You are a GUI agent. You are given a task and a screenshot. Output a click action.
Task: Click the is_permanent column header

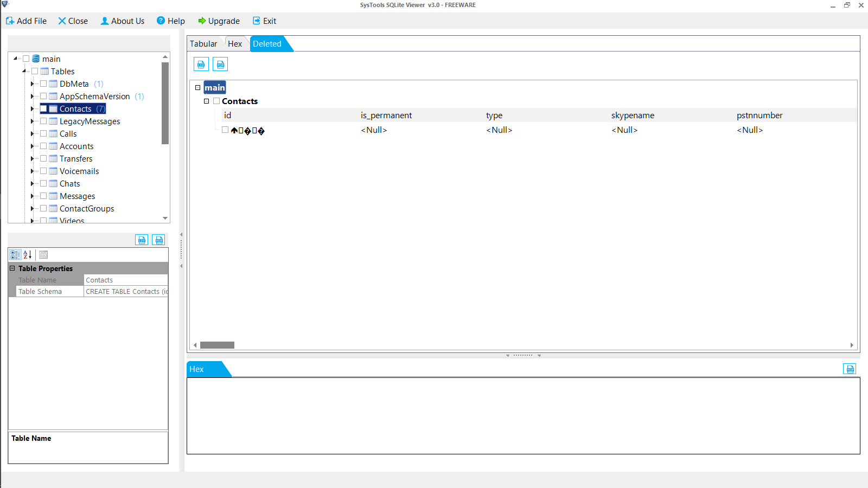pyautogui.click(x=386, y=115)
